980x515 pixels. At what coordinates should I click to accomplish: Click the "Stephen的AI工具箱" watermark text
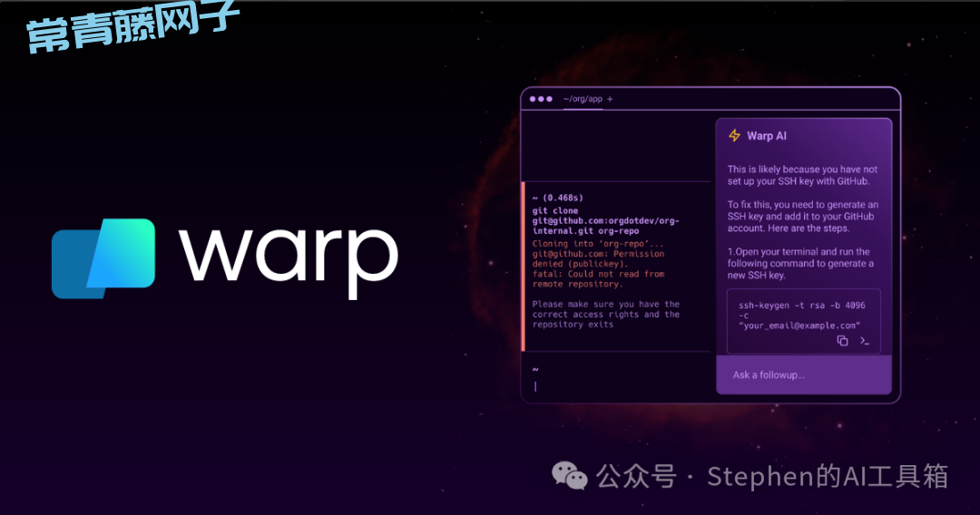827,475
